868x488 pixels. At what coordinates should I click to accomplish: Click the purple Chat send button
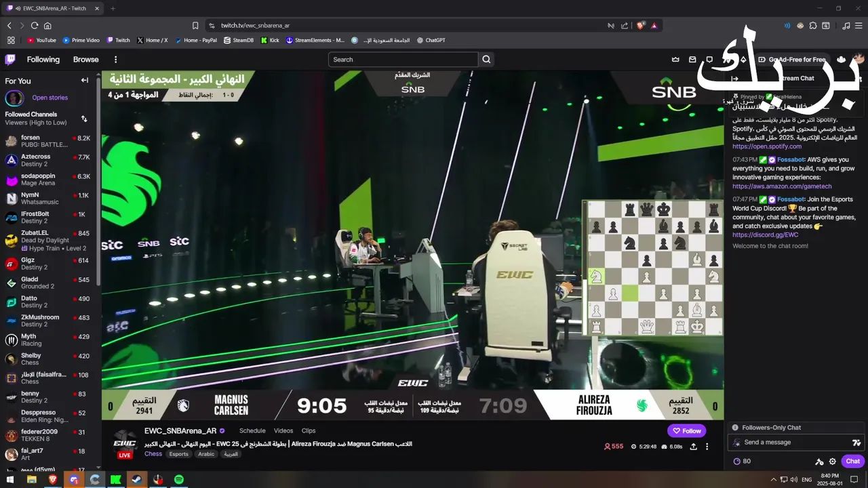pos(852,462)
